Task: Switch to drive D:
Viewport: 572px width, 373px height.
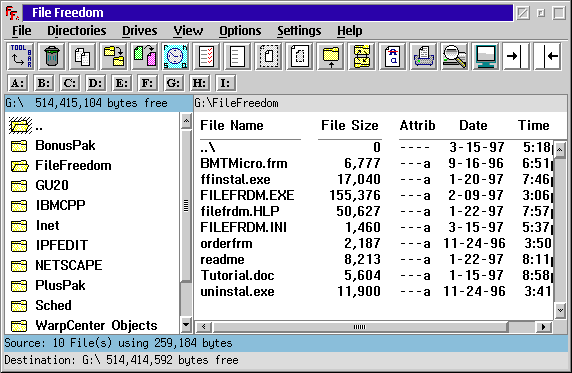Action: 96,83
